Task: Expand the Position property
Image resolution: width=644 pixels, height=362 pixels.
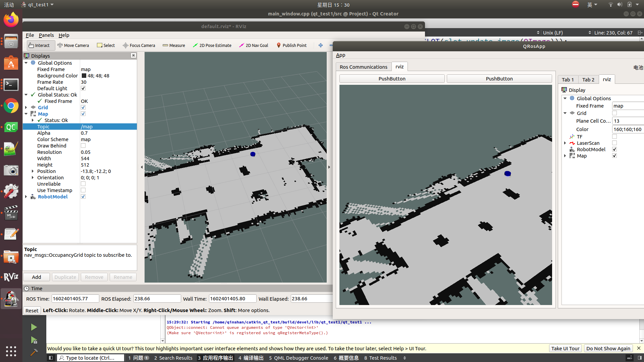Action: pos(33,171)
